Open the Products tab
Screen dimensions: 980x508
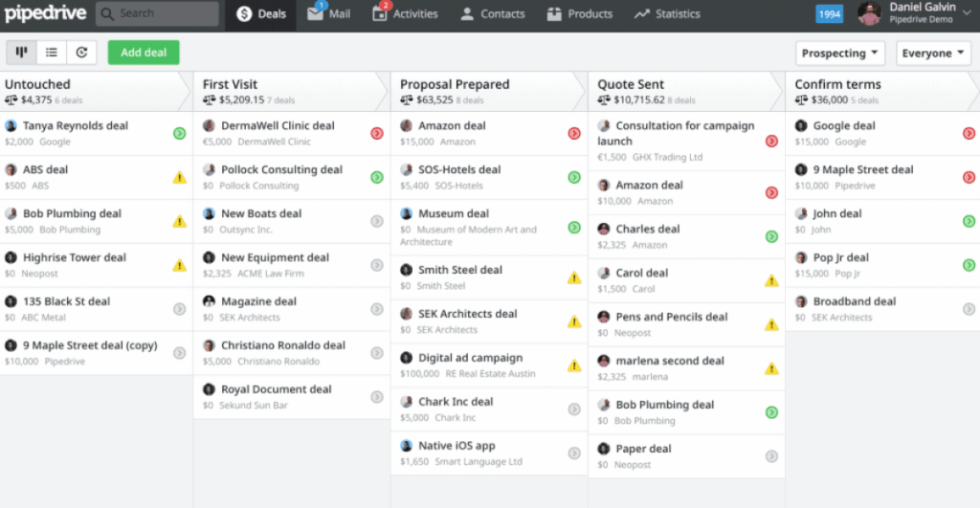coord(579,13)
